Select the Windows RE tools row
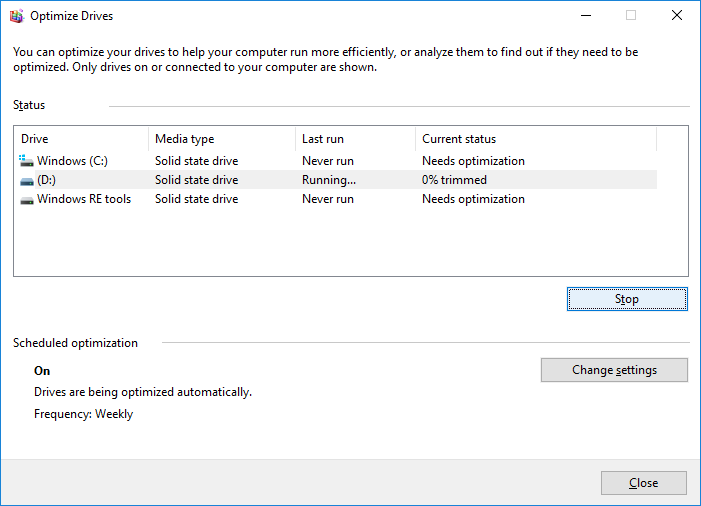701x506 pixels. click(84, 199)
